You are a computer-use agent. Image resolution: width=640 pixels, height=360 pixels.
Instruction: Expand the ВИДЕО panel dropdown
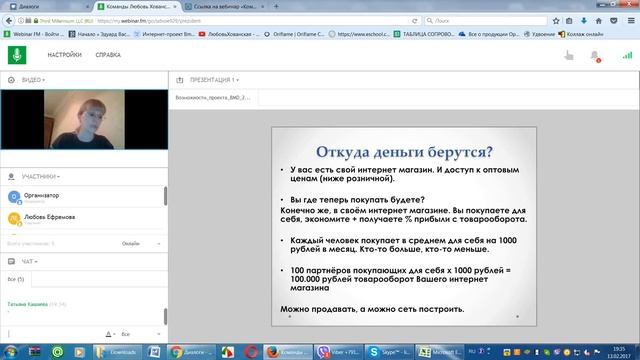(33, 80)
